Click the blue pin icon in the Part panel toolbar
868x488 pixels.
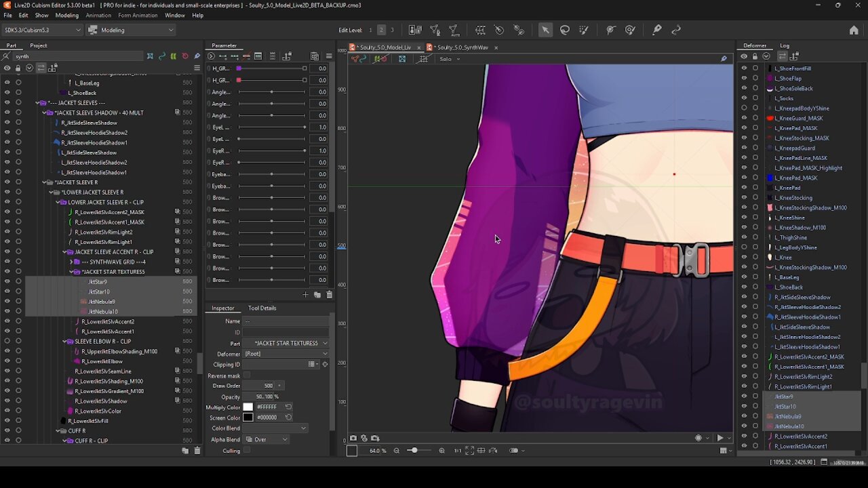click(197, 56)
